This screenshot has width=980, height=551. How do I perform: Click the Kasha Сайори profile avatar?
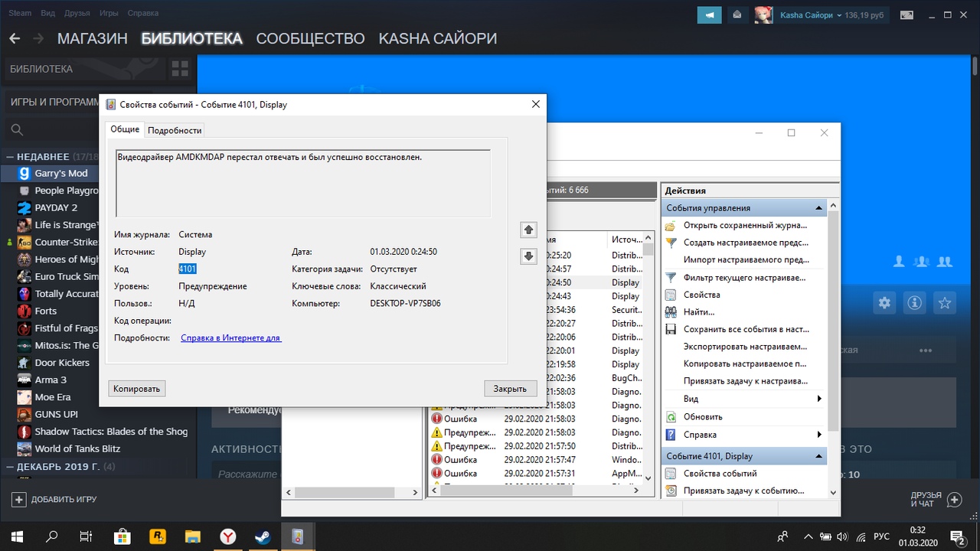pos(763,15)
